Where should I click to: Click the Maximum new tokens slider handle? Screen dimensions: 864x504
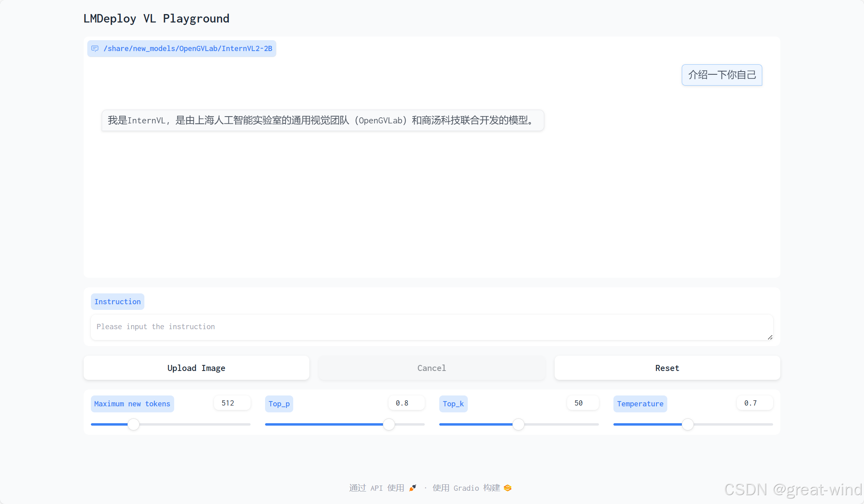[133, 424]
